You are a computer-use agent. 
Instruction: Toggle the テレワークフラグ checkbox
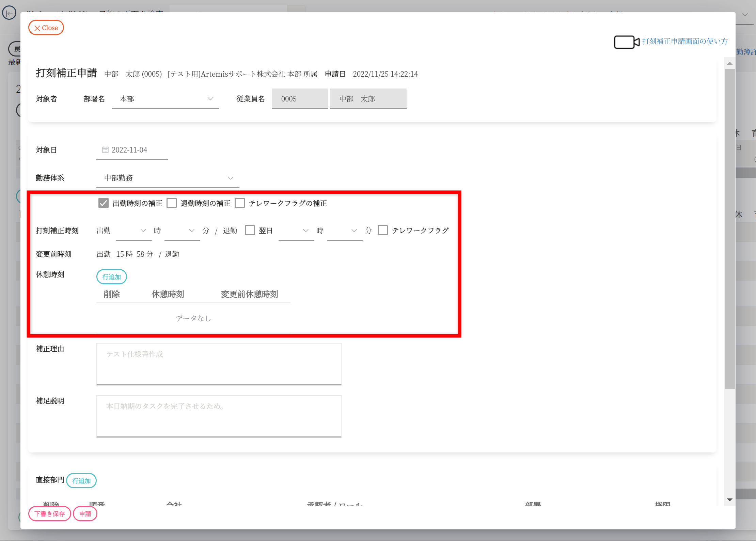pos(383,230)
